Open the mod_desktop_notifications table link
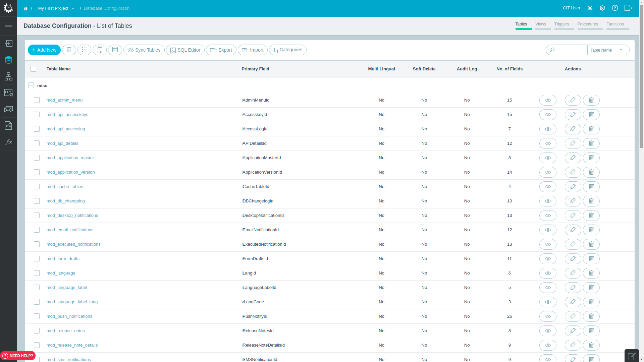The width and height of the screenshot is (644, 362). coord(72,216)
